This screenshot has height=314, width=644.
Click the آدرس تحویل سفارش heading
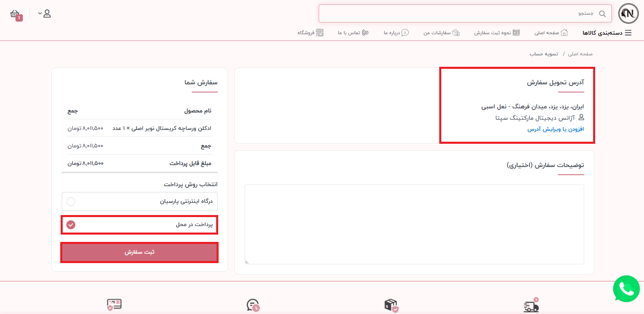556,83
